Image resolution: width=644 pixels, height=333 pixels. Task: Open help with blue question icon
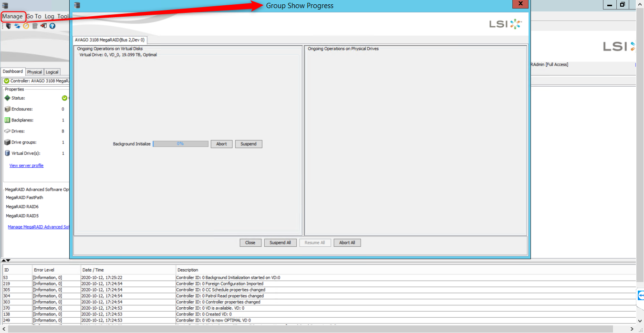click(x=52, y=26)
